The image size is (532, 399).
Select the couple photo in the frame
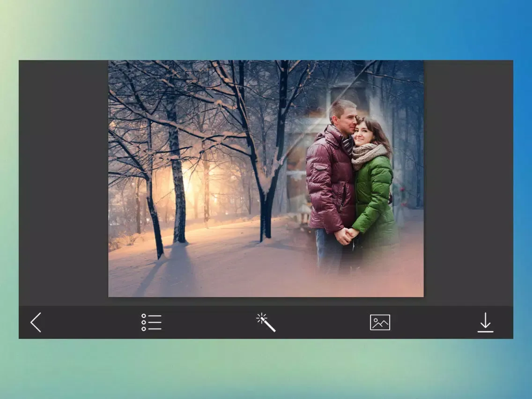352,187
